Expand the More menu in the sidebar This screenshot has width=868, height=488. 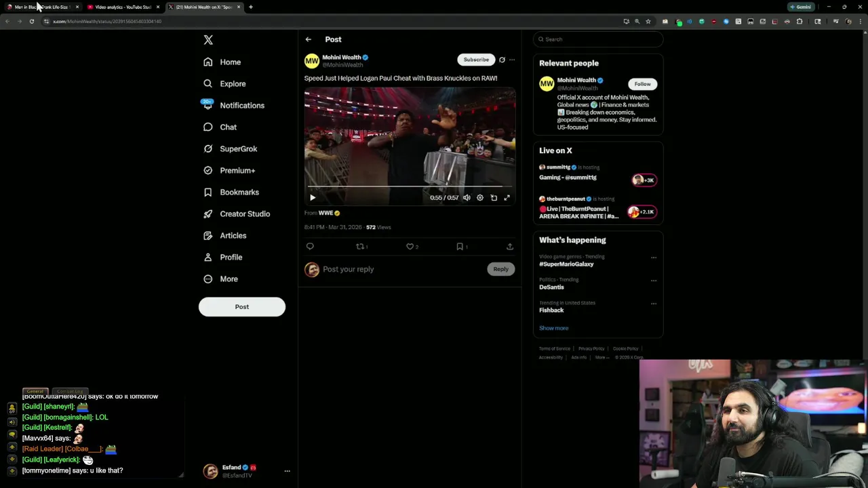pyautogui.click(x=220, y=279)
